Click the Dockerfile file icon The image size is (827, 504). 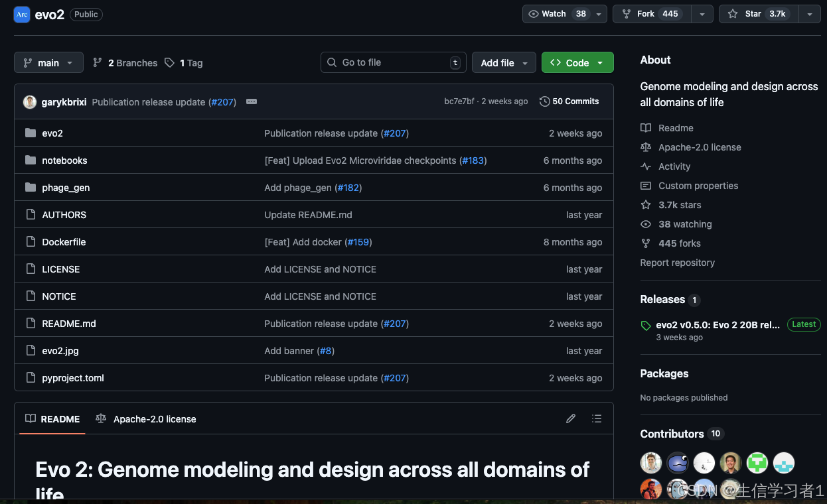pyautogui.click(x=30, y=242)
